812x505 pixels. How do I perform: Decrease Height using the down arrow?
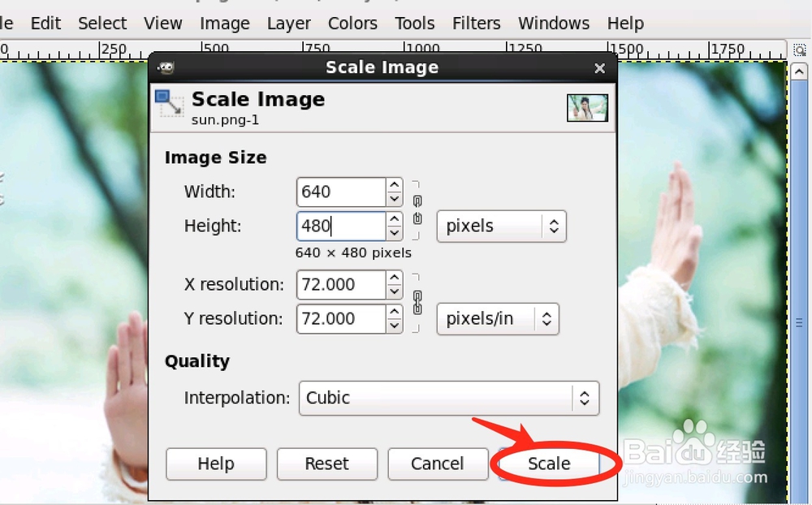[x=395, y=233]
